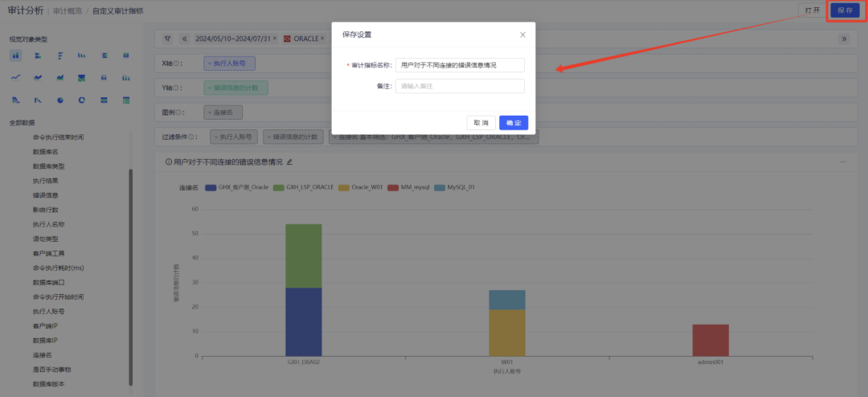Click the 保存 button in top bar

[x=845, y=10]
